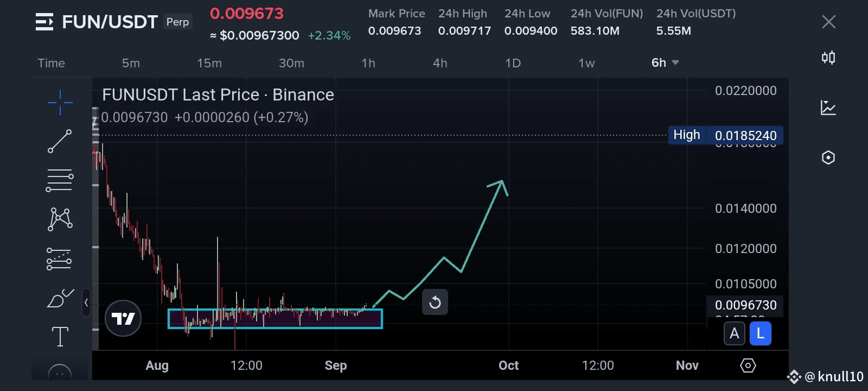
Task: Open the market list hamburger menu
Action: pos(44,22)
